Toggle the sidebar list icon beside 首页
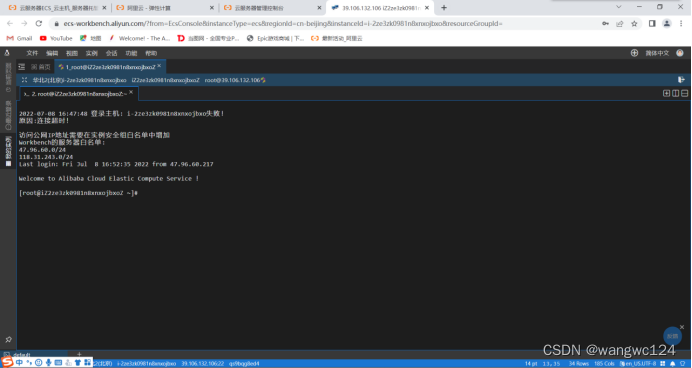 coord(22,67)
